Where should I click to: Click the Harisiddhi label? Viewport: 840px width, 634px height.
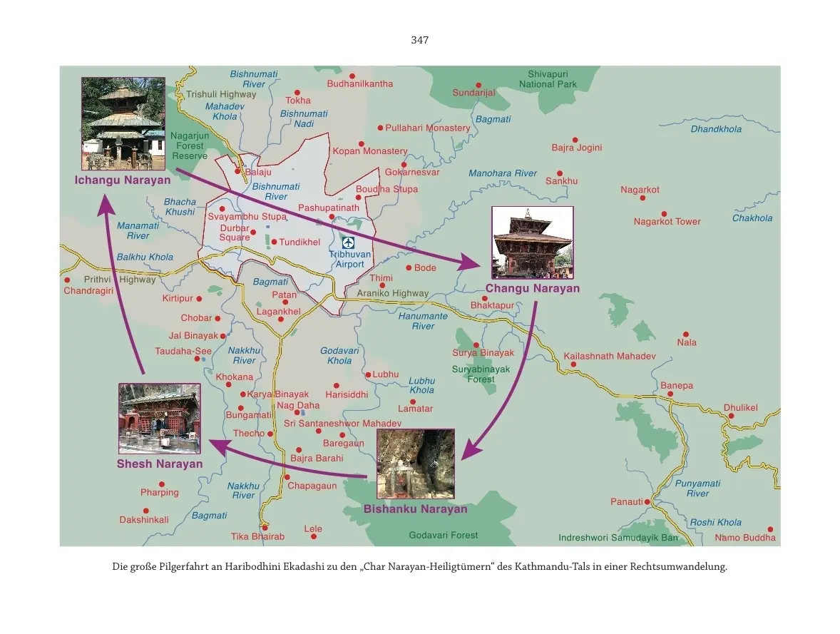(x=347, y=394)
